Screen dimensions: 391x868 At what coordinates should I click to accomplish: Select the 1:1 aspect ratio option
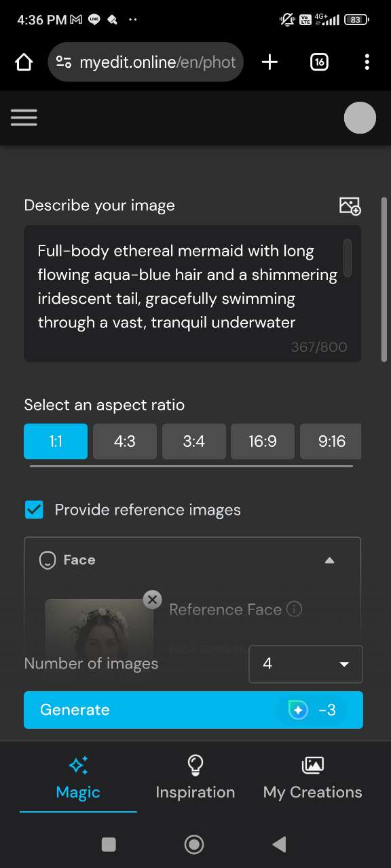click(x=55, y=441)
